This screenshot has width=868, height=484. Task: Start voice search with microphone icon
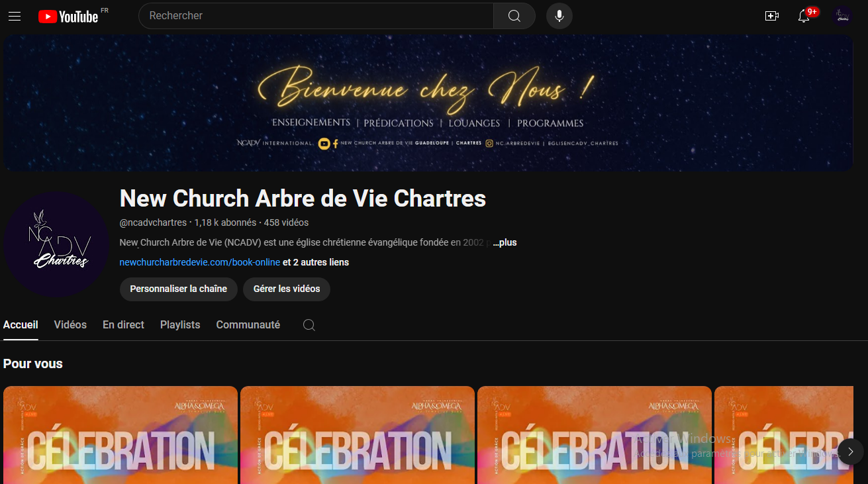click(x=559, y=16)
